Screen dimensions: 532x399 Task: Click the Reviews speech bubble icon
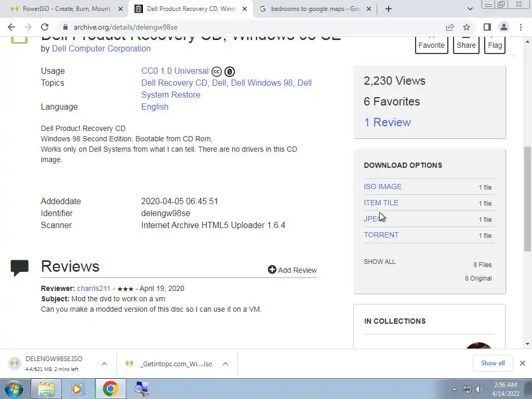[x=19, y=268]
